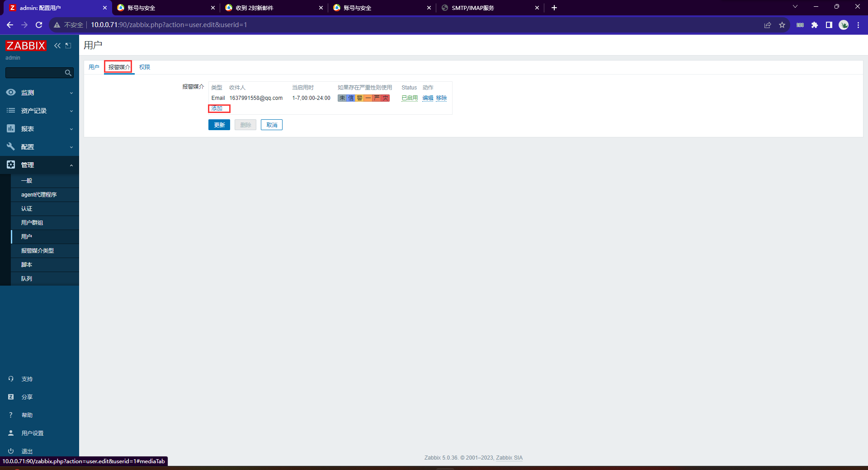Click the browser address bar URL
Screen dimensions: 868x470
click(x=169, y=25)
